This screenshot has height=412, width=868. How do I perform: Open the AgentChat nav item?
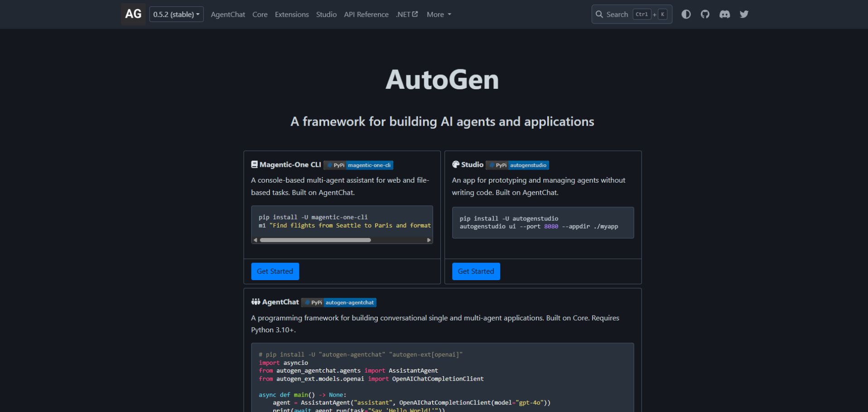coord(228,15)
